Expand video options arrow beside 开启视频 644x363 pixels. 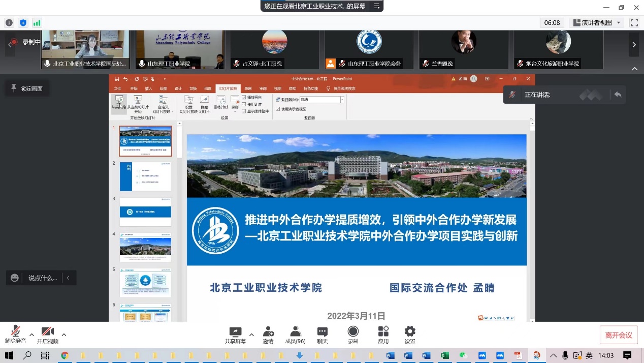pos(64,335)
